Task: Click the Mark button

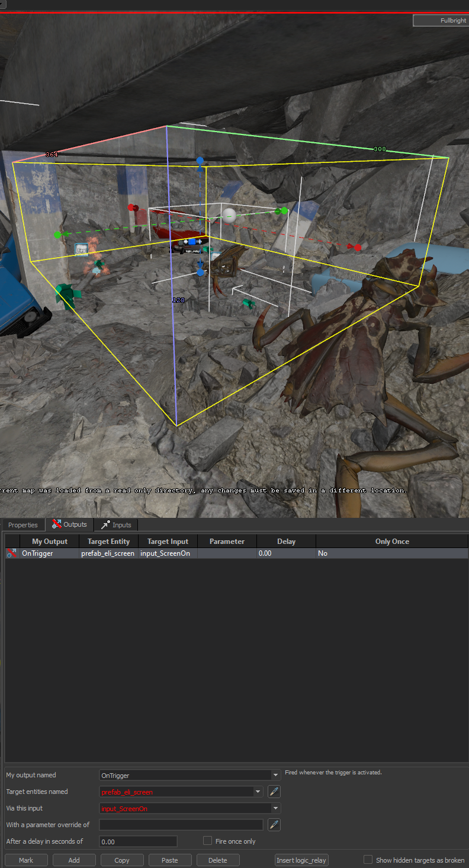Action: [26, 860]
